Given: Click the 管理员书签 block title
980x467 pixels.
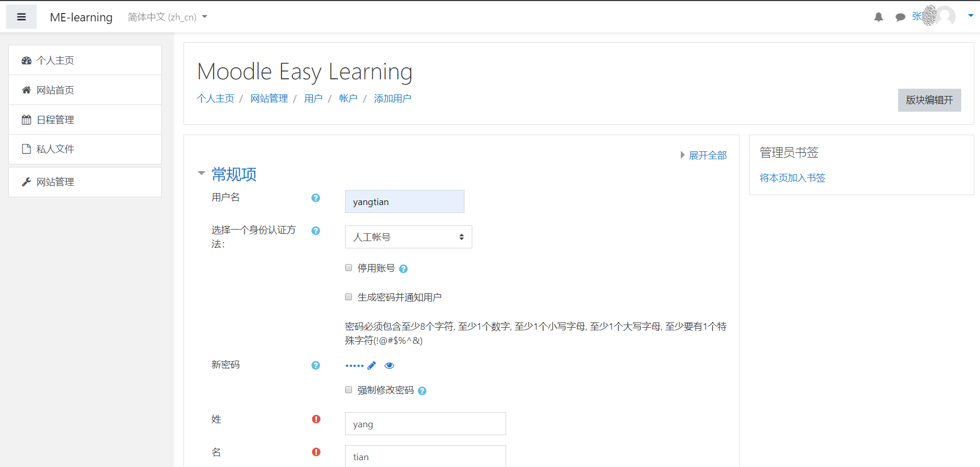Looking at the screenshot, I should point(789,152).
